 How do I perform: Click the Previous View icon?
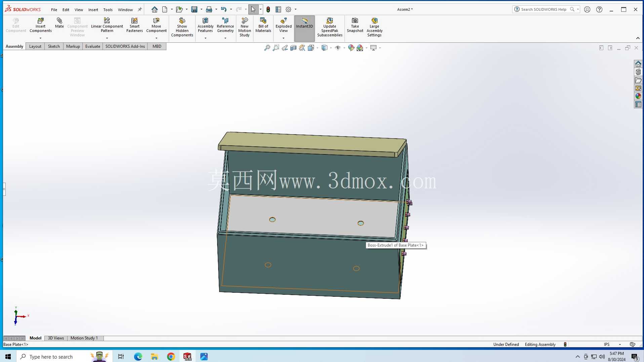click(x=285, y=48)
